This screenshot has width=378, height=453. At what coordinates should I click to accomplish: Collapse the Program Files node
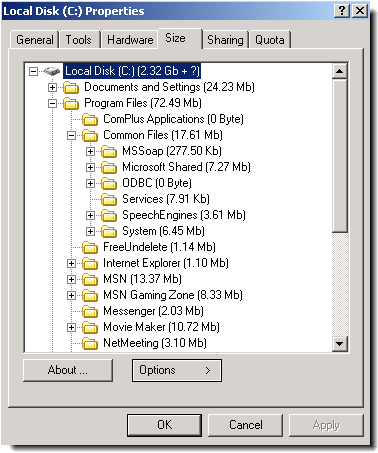[x=52, y=103]
